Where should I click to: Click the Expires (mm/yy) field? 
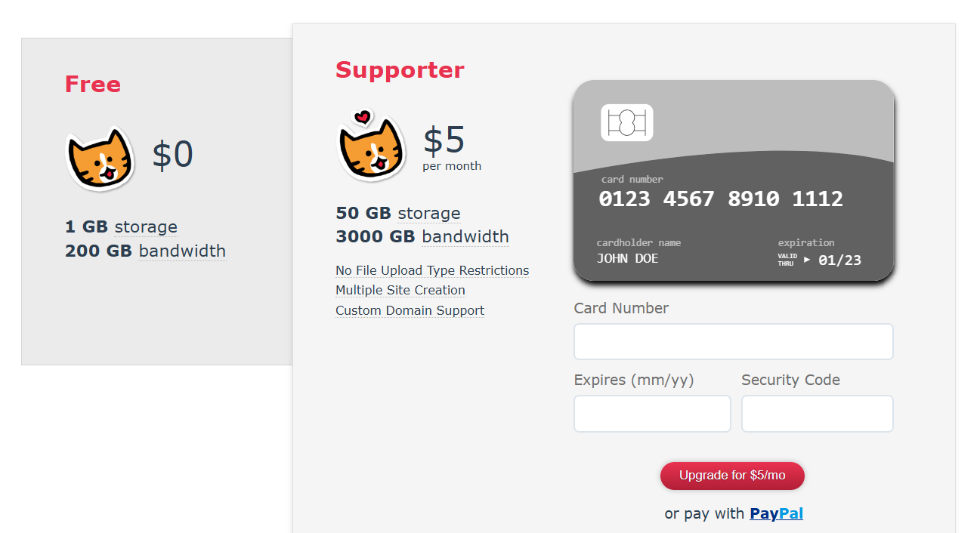point(652,414)
